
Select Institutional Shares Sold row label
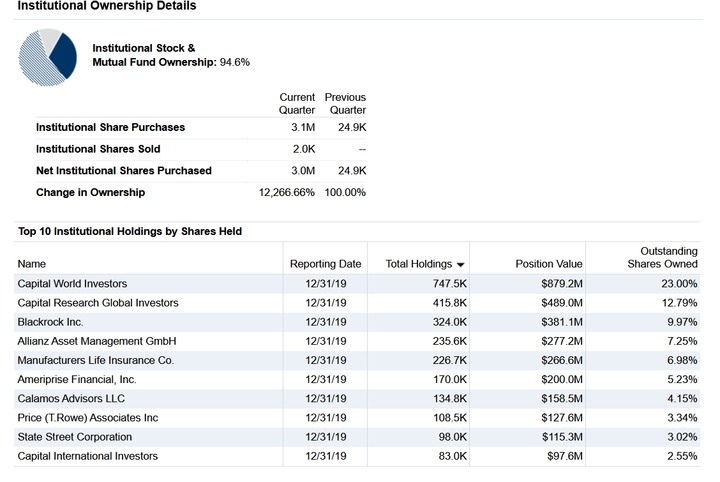pos(98,149)
